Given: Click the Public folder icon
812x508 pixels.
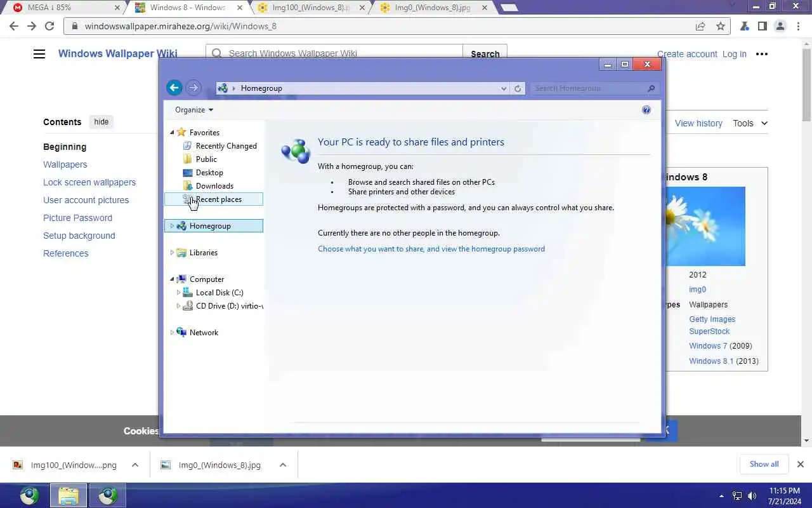Looking at the screenshot, I should point(187,159).
